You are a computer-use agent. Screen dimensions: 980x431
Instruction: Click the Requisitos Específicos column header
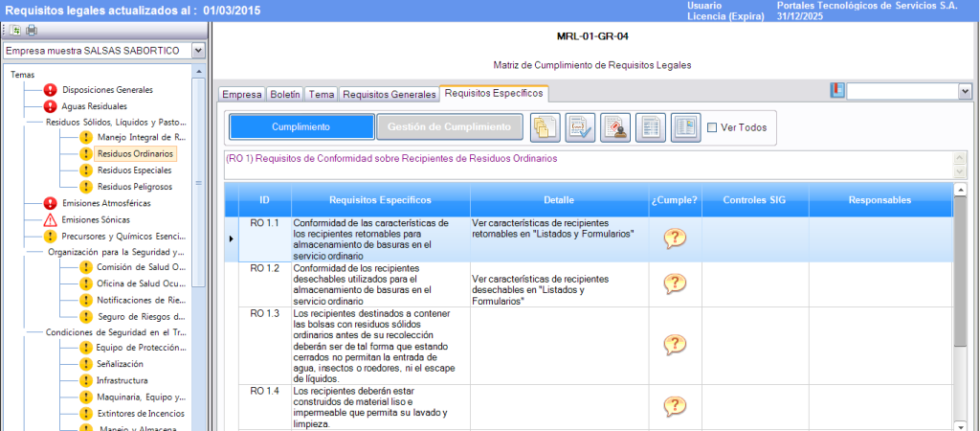pyautogui.click(x=381, y=200)
